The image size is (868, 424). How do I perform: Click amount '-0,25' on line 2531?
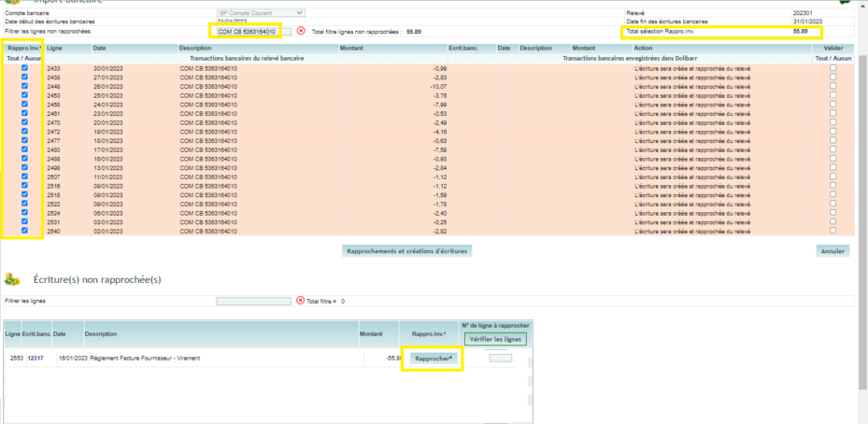[439, 222]
